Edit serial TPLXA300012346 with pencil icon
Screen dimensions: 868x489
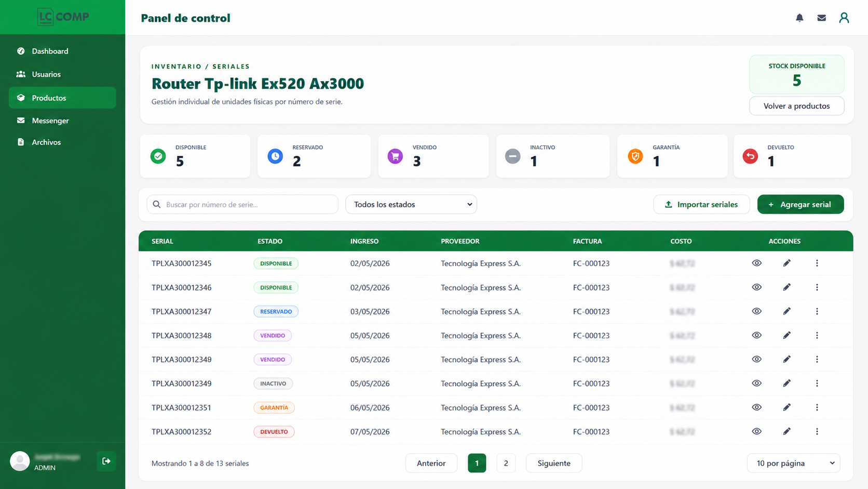tap(787, 287)
